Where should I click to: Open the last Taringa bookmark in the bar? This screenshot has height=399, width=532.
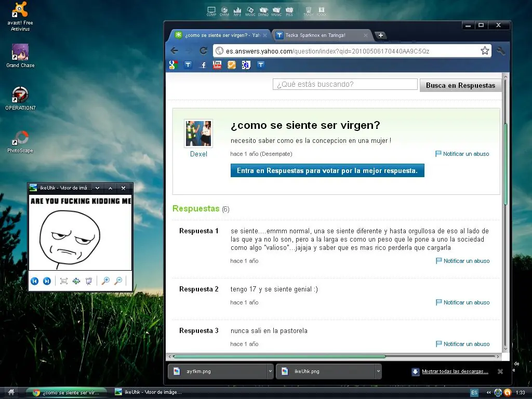[x=261, y=65]
